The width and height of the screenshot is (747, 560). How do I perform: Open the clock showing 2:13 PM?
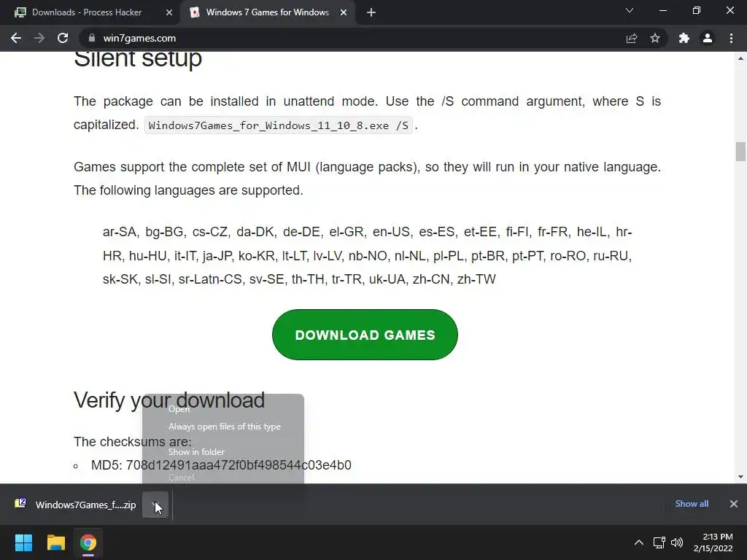713,542
